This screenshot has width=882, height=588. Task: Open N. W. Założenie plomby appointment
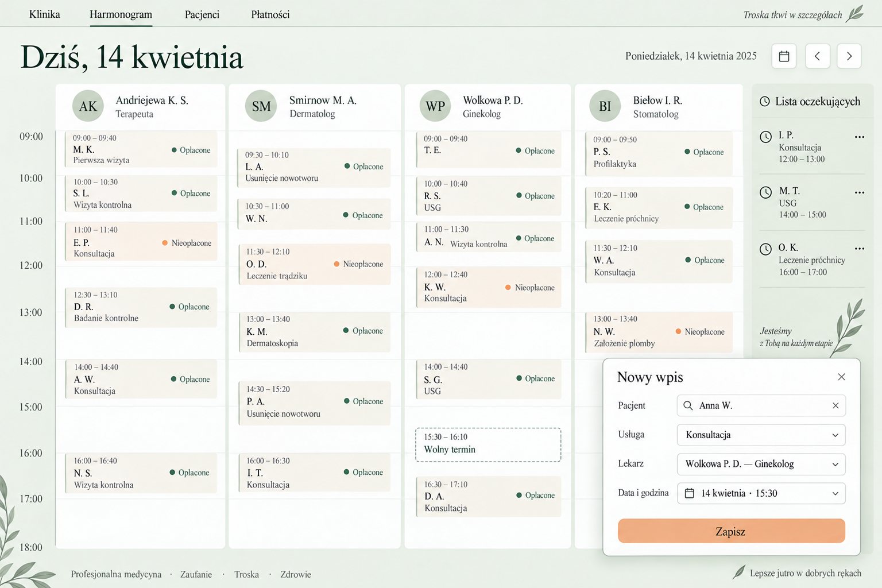point(659,332)
